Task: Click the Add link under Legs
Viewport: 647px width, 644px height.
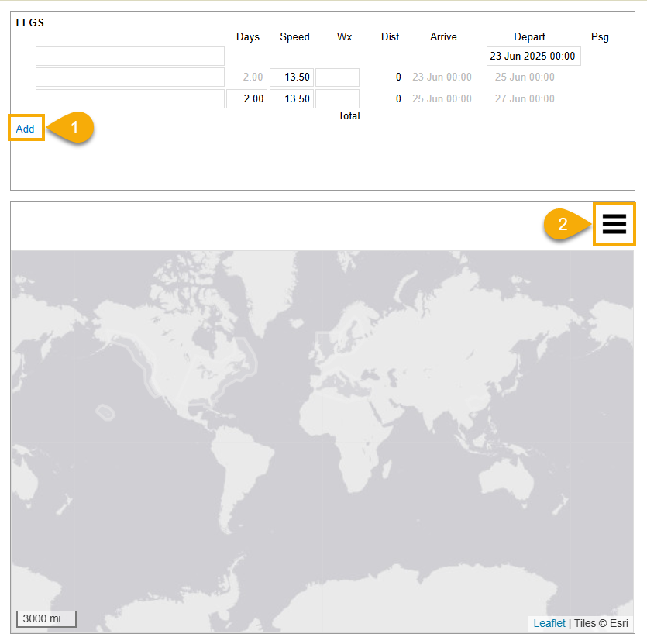Action: click(x=26, y=129)
